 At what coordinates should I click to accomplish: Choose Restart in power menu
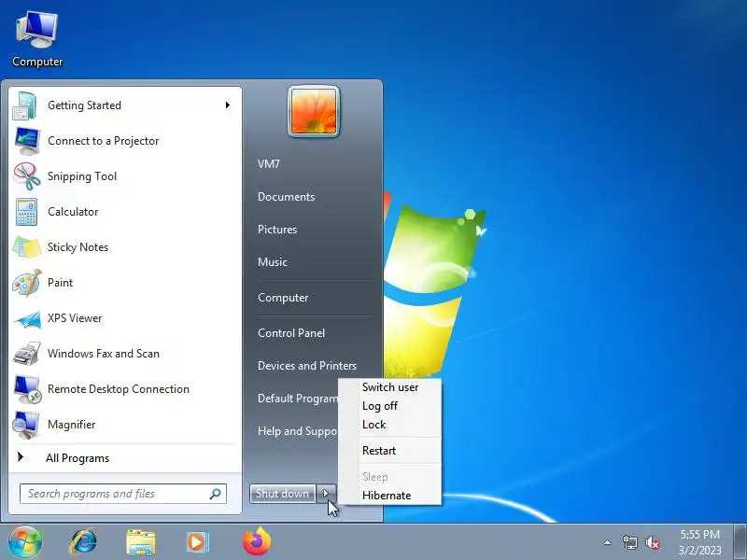pyautogui.click(x=379, y=451)
